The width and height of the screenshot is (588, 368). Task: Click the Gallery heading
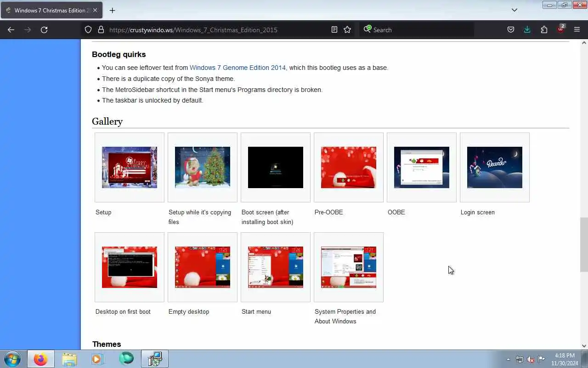coord(107,121)
